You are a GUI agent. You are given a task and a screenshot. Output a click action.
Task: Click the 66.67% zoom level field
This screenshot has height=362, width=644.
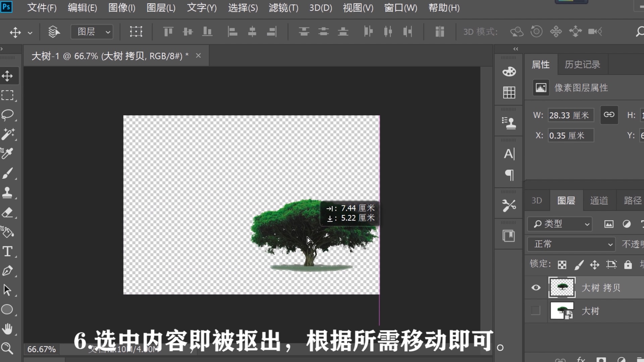[x=42, y=349]
